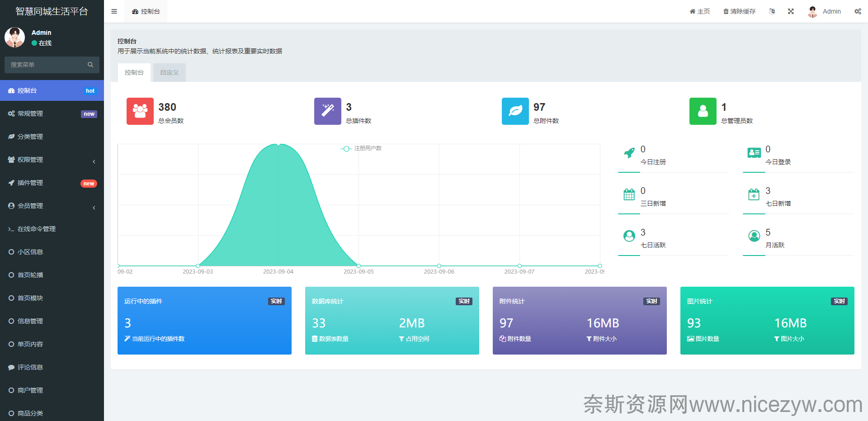Switch to the 自定义 tab
Image resolution: width=868 pixels, height=421 pixels.
click(x=169, y=72)
